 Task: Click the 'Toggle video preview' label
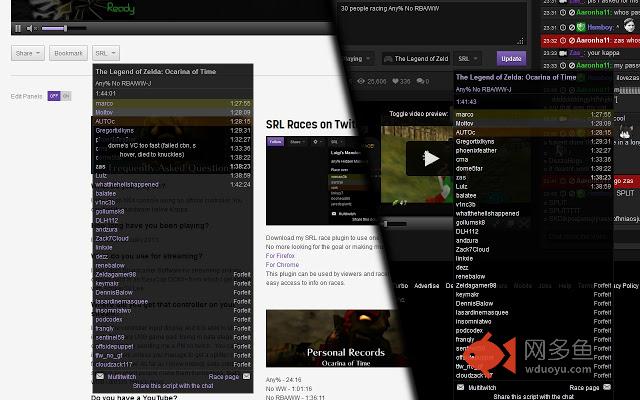(x=418, y=114)
